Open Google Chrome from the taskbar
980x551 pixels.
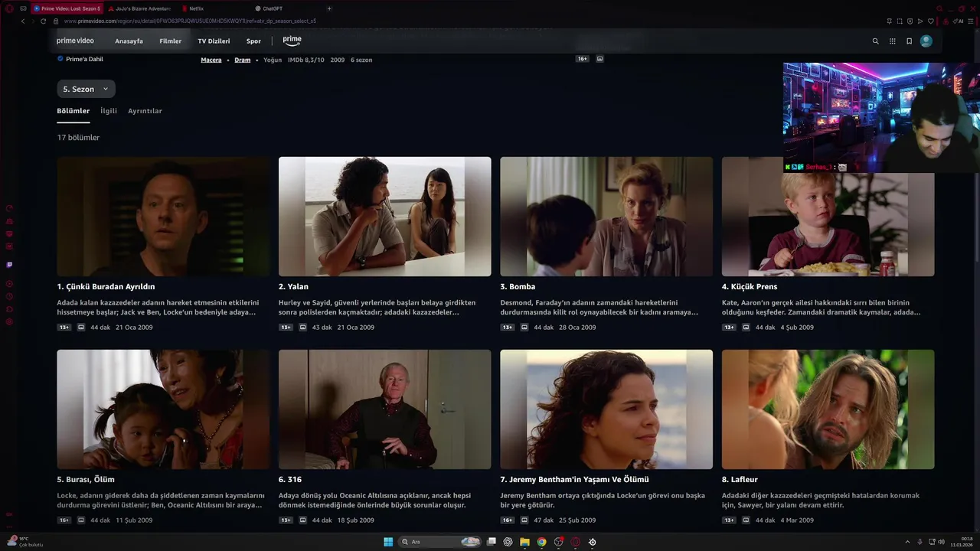coord(541,542)
